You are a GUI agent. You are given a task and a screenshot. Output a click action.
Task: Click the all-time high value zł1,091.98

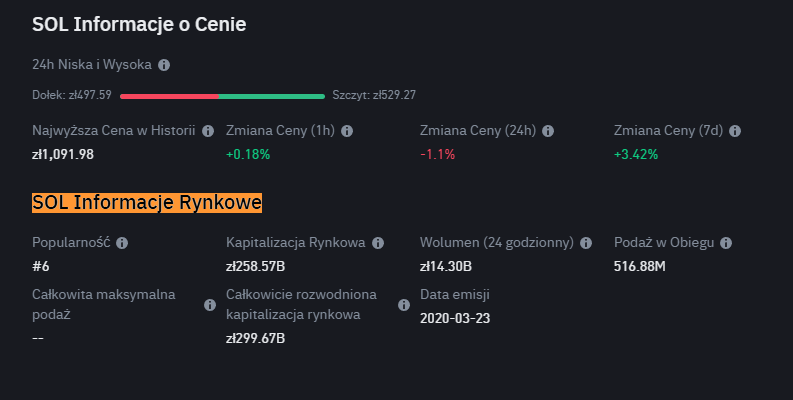pyautogui.click(x=63, y=154)
